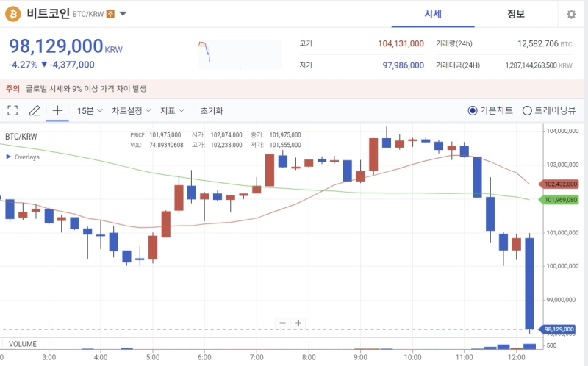Switch to the 시세 tab
This screenshot has width=588, height=366.
(433, 14)
